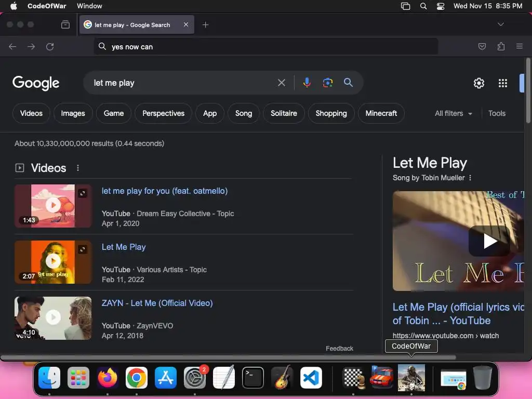Click the horizontal scrollbar at the window bottom

(228, 357)
